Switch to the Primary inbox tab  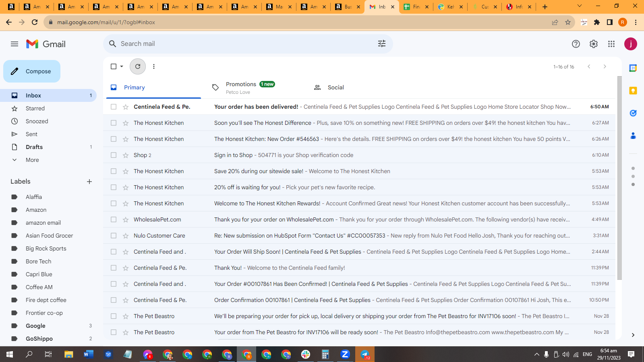point(153,87)
